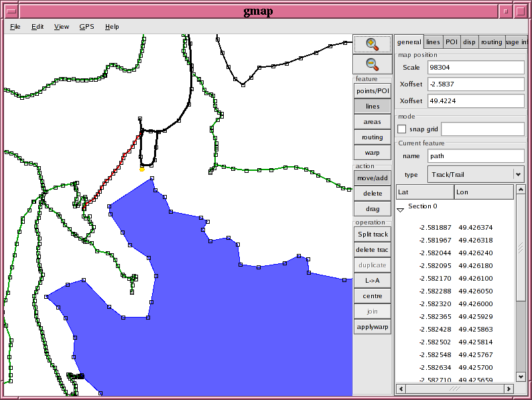Click the L->A operation button
This screenshot has height=400, width=532.
372,281
